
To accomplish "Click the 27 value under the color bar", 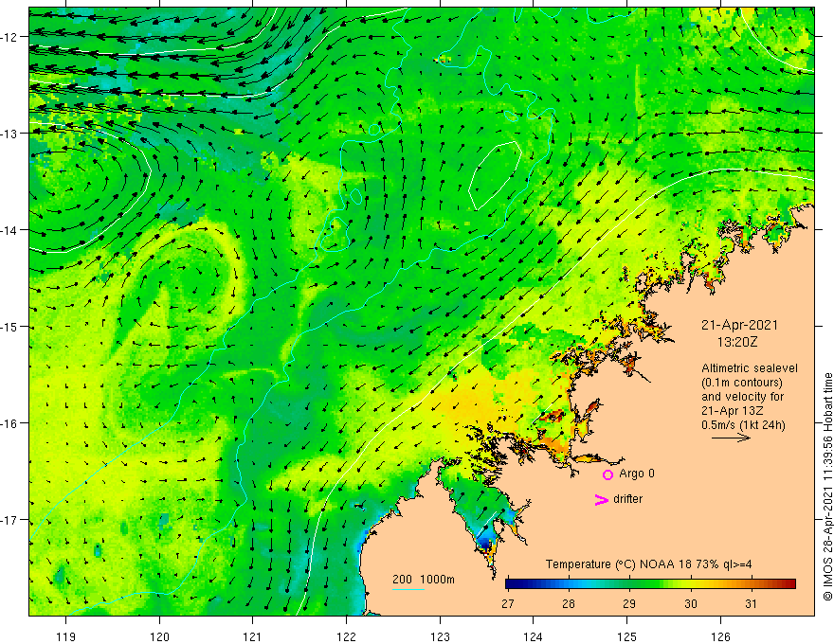I will [x=508, y=603].
